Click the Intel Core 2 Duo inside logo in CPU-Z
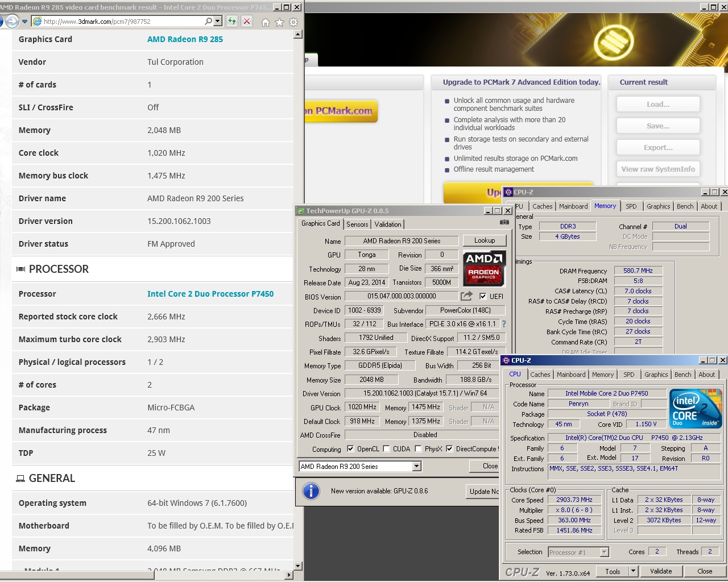Viewport: 728px width, 582px height. tap(696, 409)
